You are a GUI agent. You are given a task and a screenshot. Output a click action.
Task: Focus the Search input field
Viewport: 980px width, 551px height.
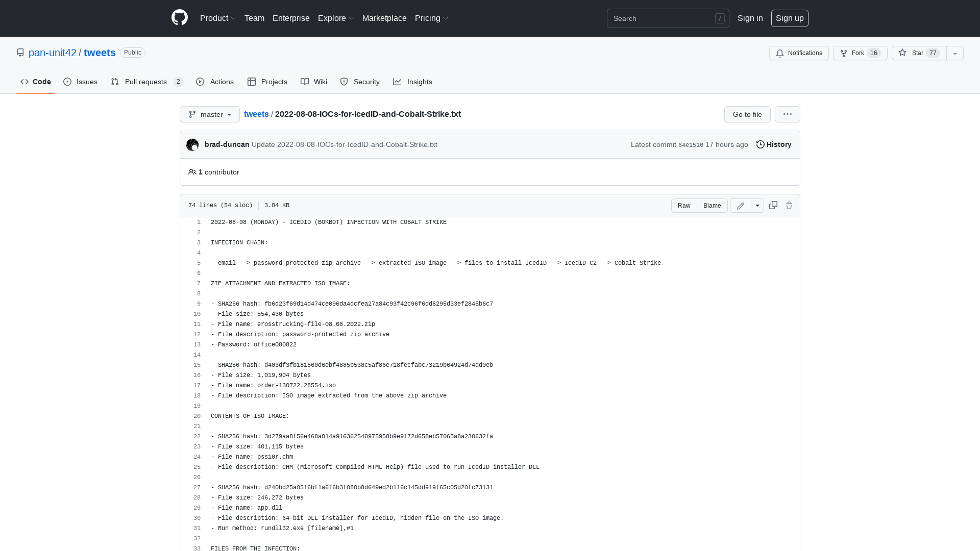point(668,18)
